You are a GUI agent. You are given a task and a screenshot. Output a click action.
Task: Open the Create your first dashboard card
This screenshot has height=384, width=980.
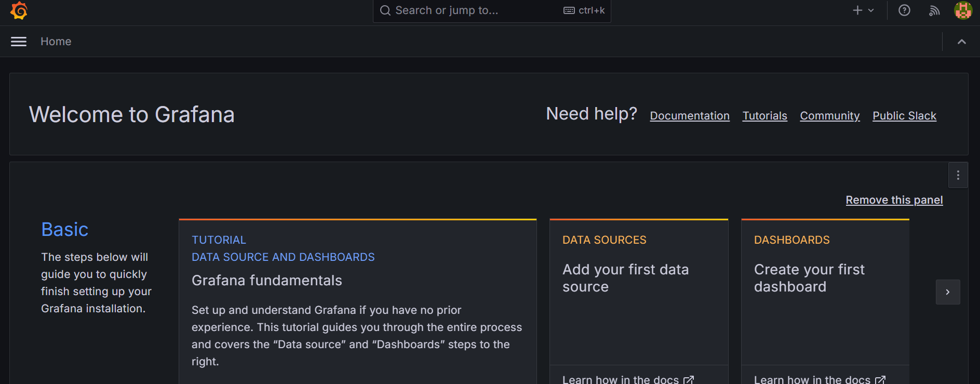(825, 292)
